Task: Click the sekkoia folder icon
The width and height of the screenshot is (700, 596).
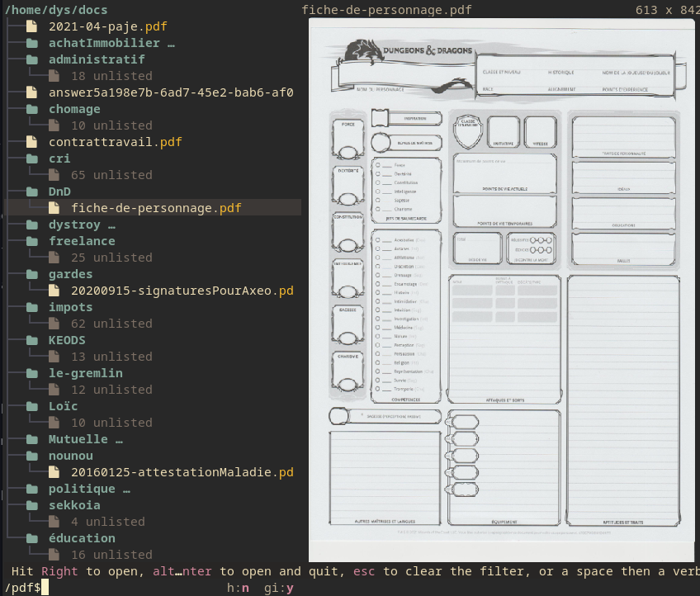Action: click(x=31, y=505)
